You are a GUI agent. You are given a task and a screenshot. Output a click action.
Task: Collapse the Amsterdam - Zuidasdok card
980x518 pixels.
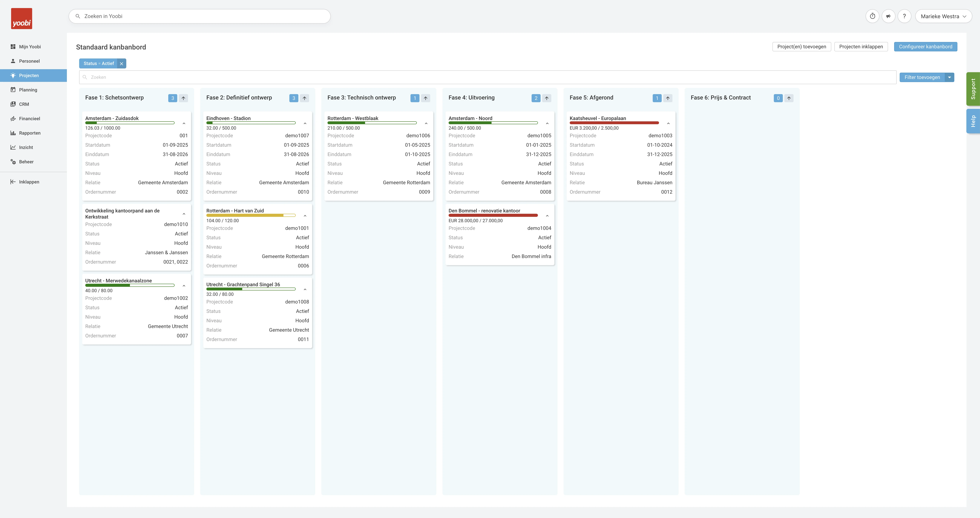[x=184, y=123]
